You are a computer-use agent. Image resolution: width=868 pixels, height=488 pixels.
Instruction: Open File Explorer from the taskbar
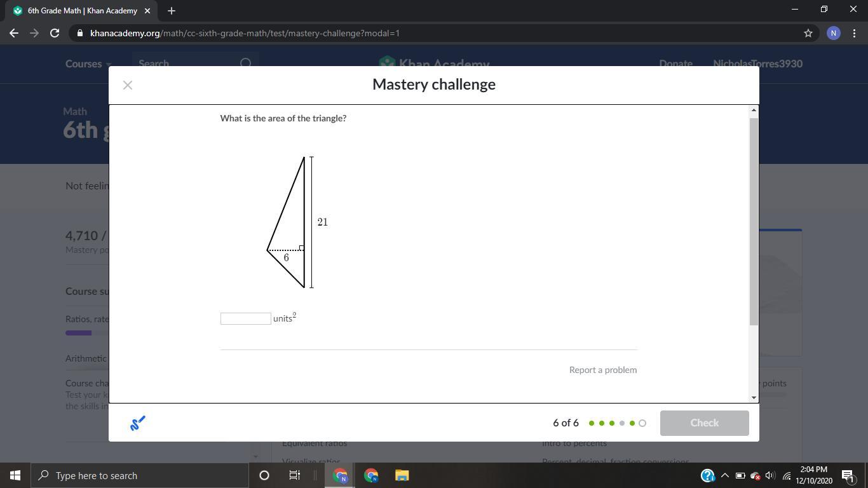(x=402, y=475)
